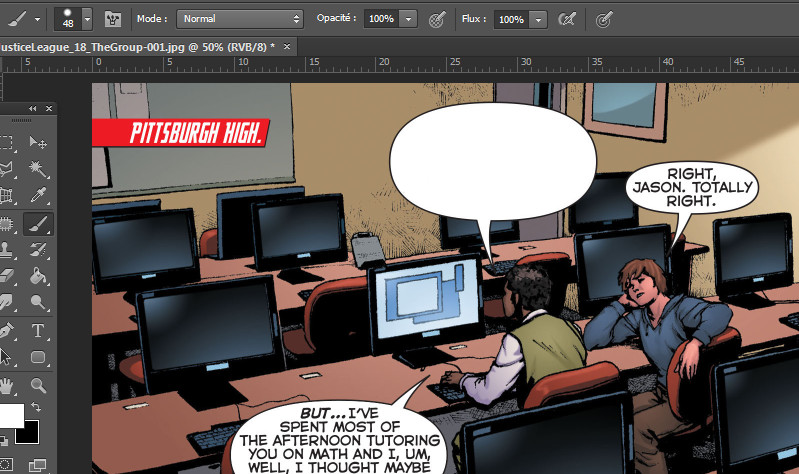Enable airbrush-style build-up icon
799x474 pixels.
coord(567,19)
